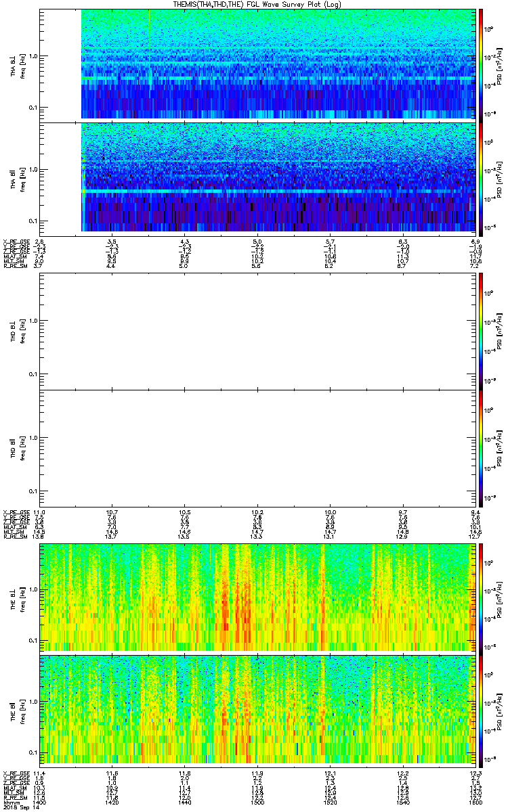
Task: Click the 'freq [Hz]' axis label of THD B-parallel panel
Action: click(22, 448)
